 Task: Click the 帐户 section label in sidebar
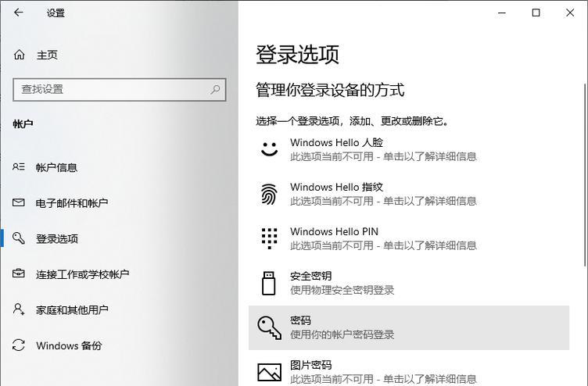coord(23,123)
